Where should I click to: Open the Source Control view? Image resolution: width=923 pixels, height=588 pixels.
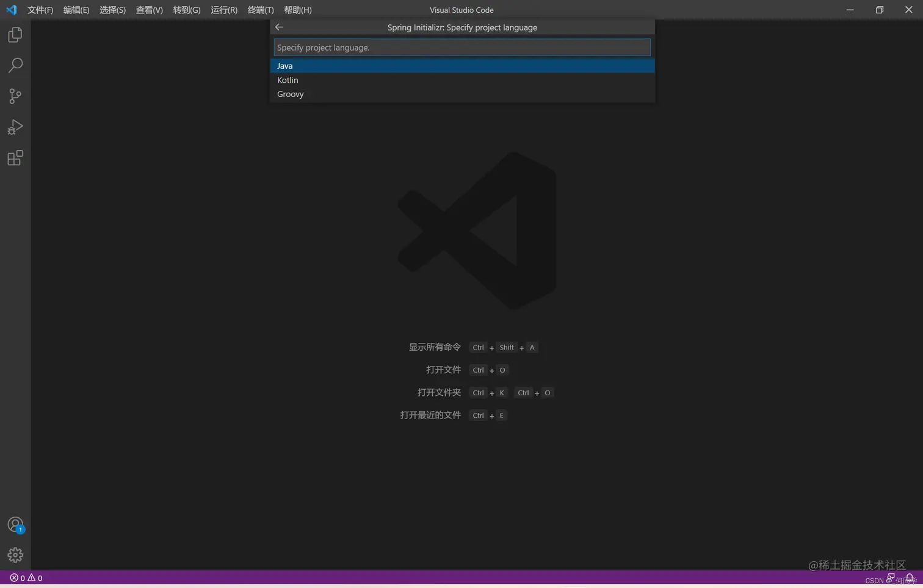click(15, 96)
